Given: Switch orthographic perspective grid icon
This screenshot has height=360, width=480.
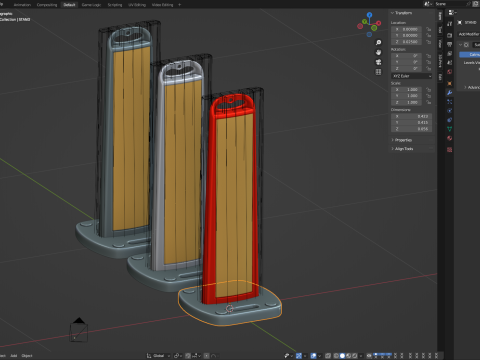Looking at the screenshot, I should pos(378,72).
